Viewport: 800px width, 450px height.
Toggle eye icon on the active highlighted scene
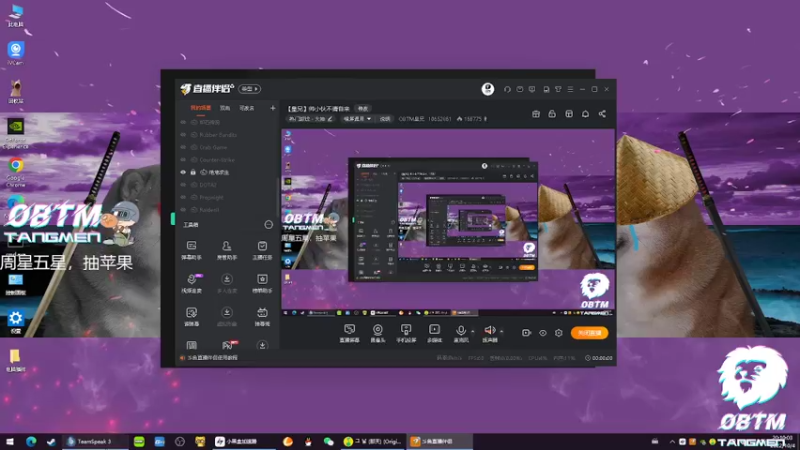click(x=183, y=172)
